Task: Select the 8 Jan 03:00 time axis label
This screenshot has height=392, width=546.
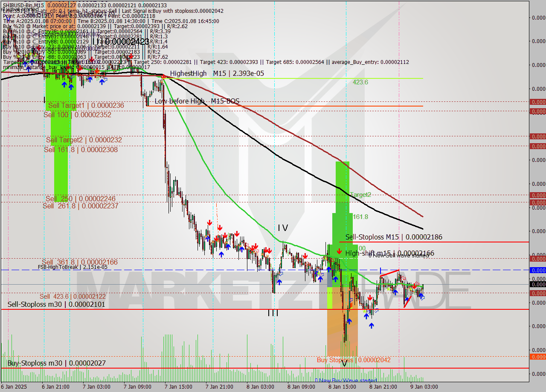Action: (260, 387)
